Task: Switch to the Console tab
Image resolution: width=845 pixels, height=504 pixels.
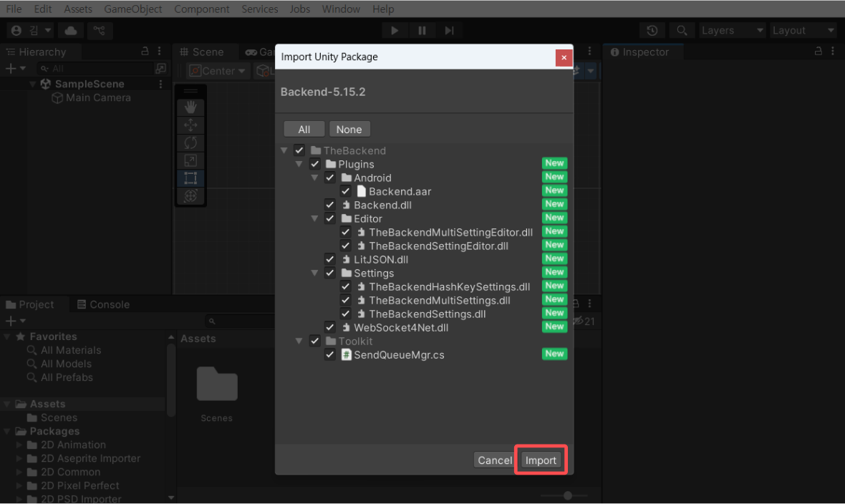Action: point(103,304)
